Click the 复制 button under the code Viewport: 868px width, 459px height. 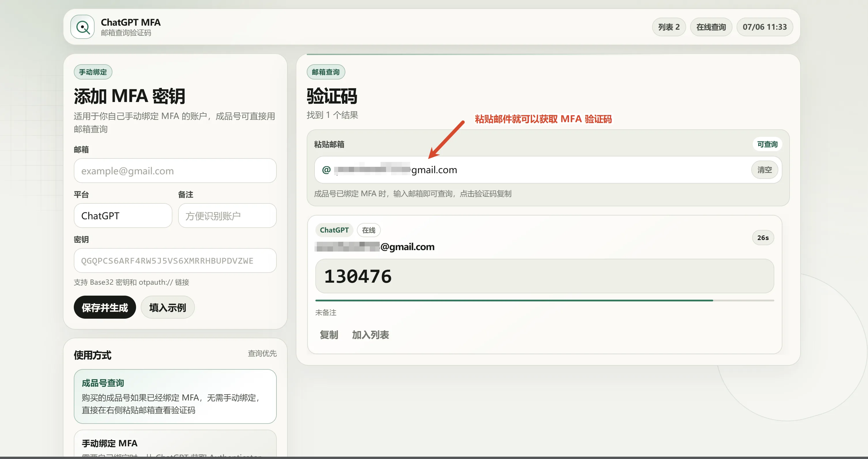329,335
